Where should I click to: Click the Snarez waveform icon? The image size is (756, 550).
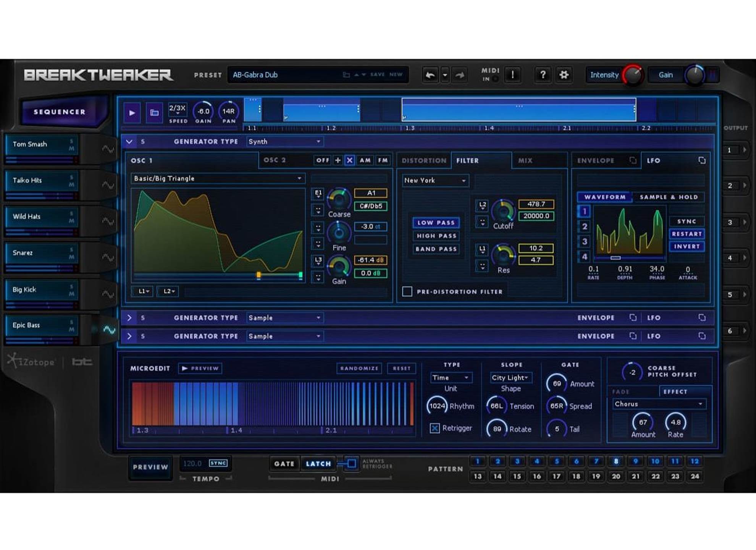[108, 257]
